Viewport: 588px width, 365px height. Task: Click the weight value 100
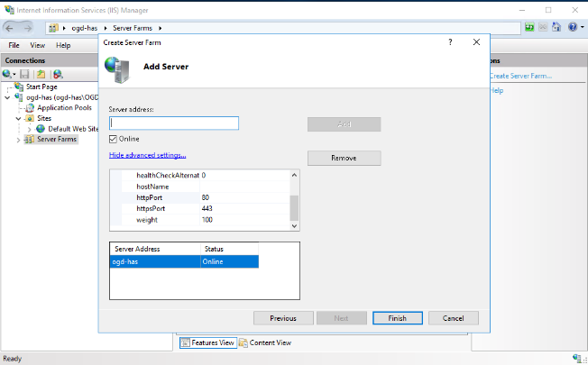pyautogui.click(x=245, y=220)
